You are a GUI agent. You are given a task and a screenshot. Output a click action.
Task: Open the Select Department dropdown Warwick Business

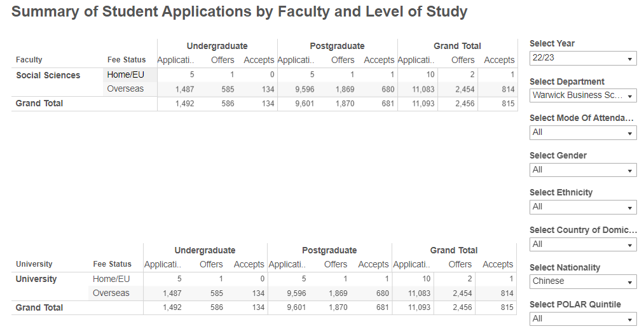pos(583,95)
